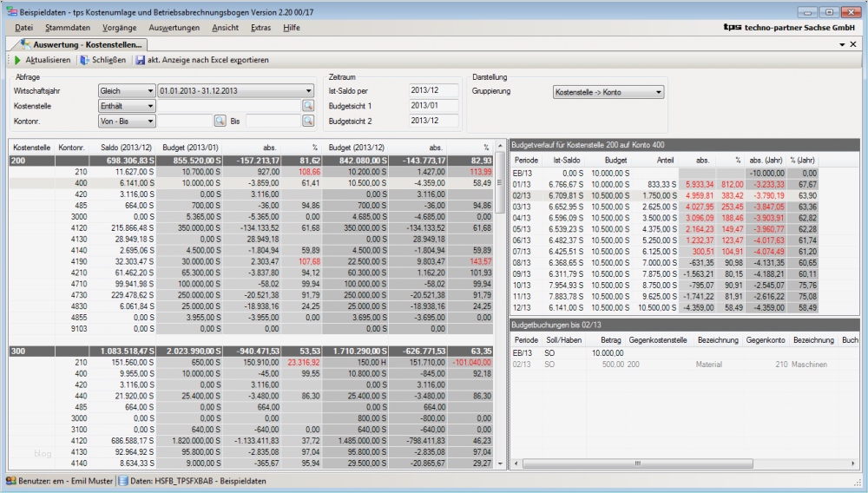
Task: Click the Ist-Saldo per field
Action: 432,89
